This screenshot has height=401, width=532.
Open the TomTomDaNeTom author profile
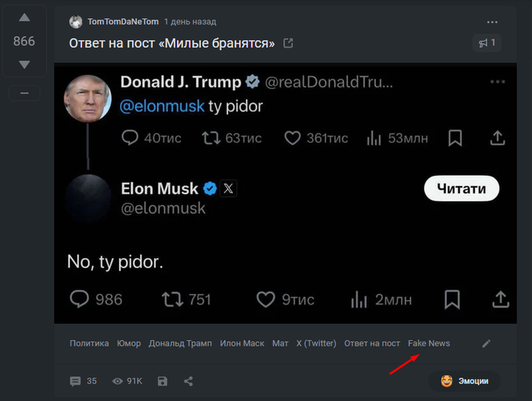click(123, 21)
